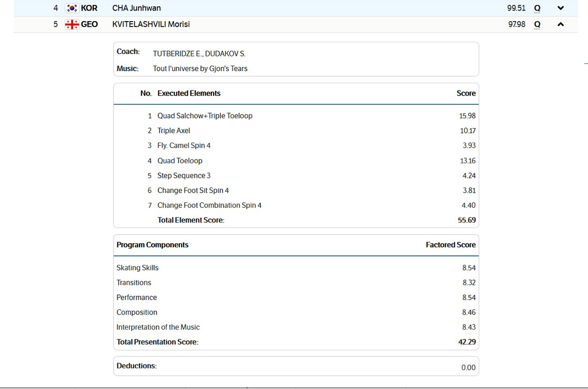Select the Triple Axel element row

174,131
